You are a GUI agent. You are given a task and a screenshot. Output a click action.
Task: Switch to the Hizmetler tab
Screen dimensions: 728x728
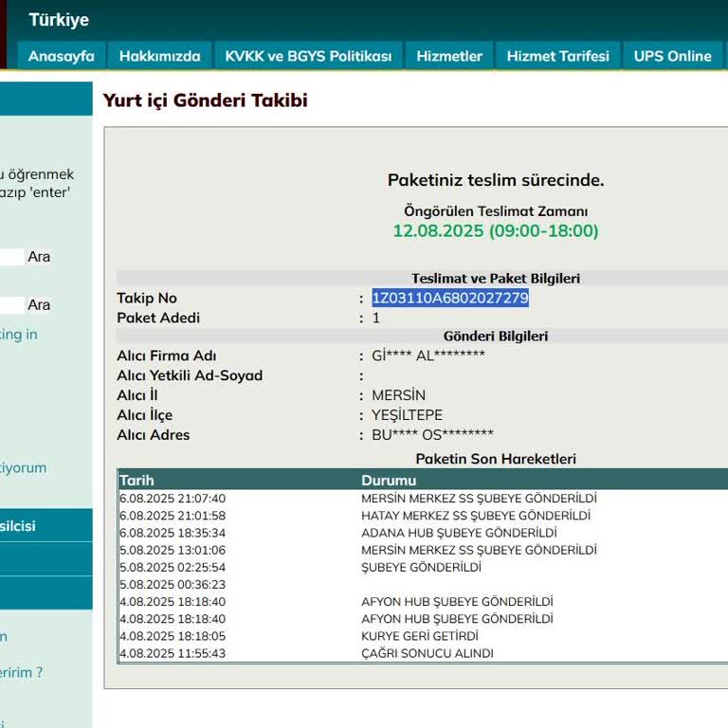[449, 56]
